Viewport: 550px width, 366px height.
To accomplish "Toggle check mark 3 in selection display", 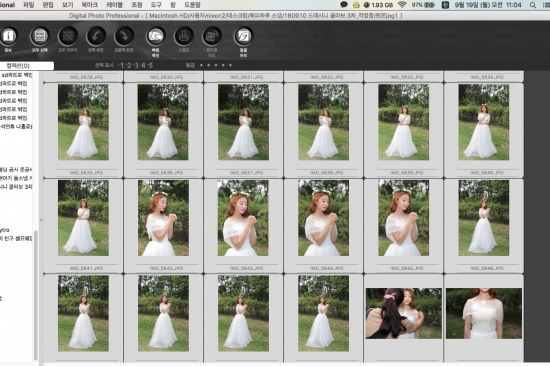I will 136,65.
